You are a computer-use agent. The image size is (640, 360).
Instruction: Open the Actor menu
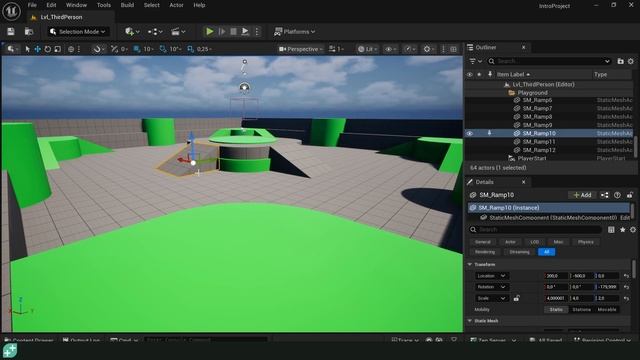tap(176, 5)
